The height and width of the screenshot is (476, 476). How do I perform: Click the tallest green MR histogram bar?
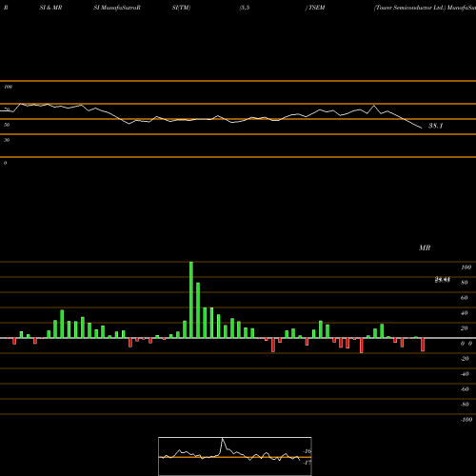pos(191,300)
